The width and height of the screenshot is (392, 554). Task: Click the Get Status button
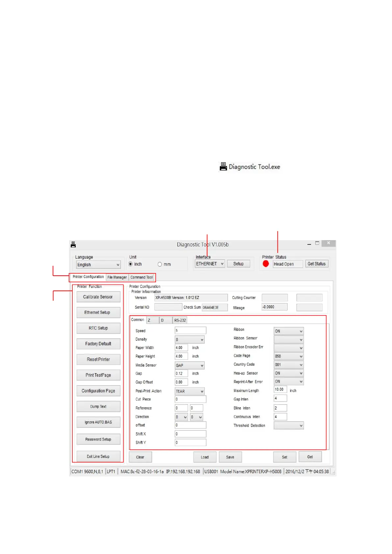point(317,264)
